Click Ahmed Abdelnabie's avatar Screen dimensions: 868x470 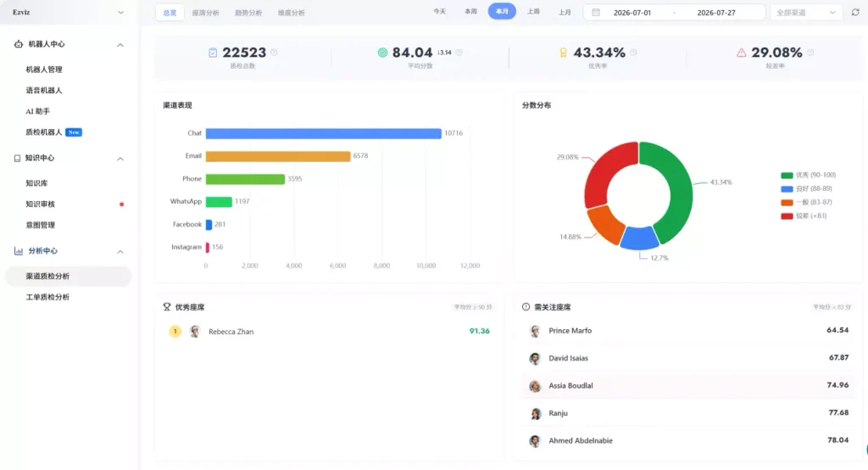click(x=535, y=441)
